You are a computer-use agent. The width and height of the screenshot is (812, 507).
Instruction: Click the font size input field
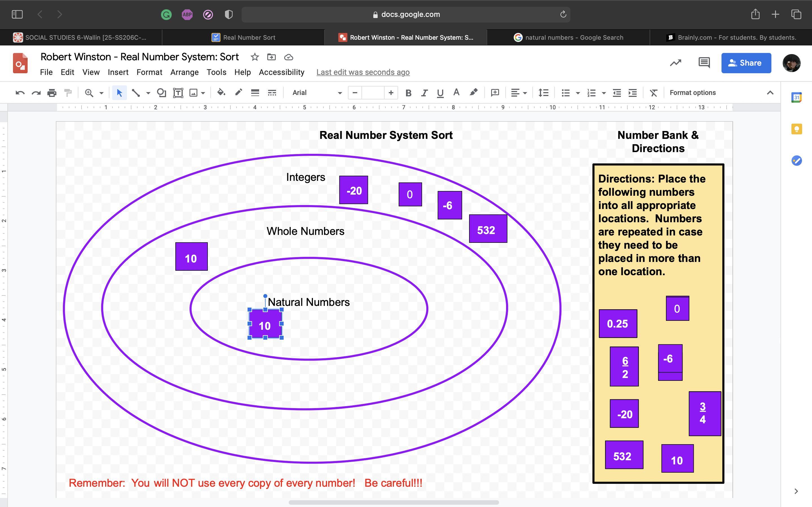372,93
